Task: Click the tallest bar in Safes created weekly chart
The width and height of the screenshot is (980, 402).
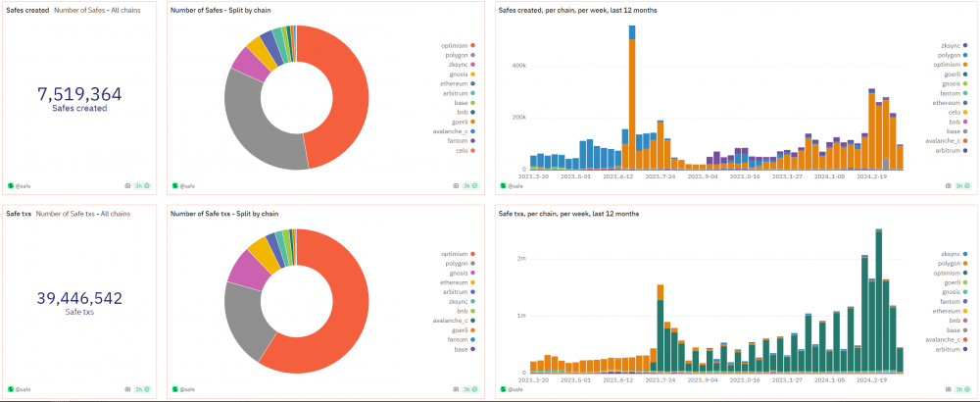Action: point(632,97)
